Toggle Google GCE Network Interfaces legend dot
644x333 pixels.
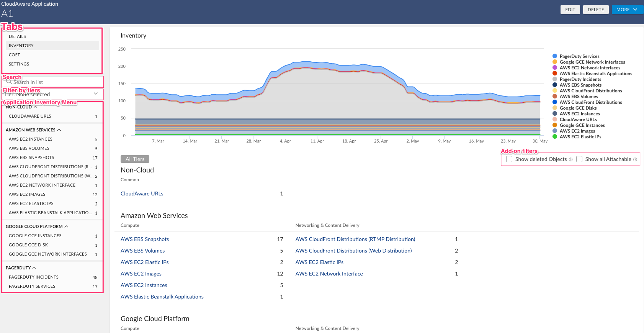tap(555, 62)
